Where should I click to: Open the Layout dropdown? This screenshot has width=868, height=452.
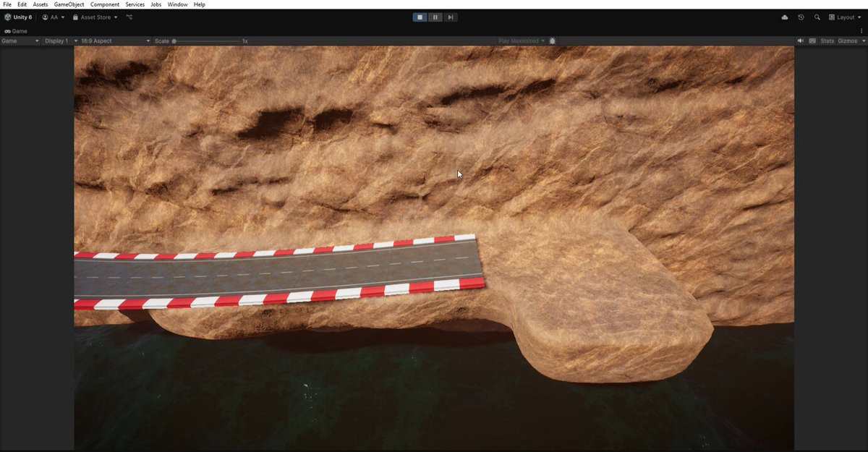point(845,17)
